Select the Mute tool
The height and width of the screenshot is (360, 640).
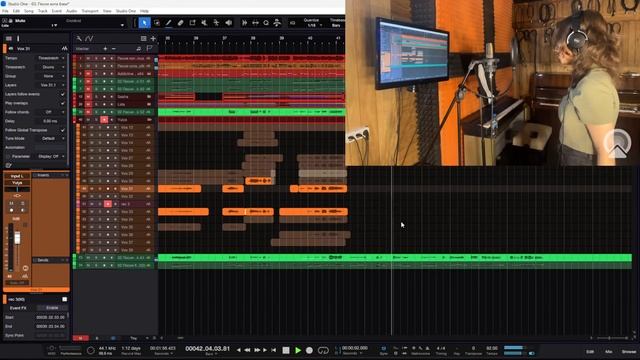tap(204, 23)
